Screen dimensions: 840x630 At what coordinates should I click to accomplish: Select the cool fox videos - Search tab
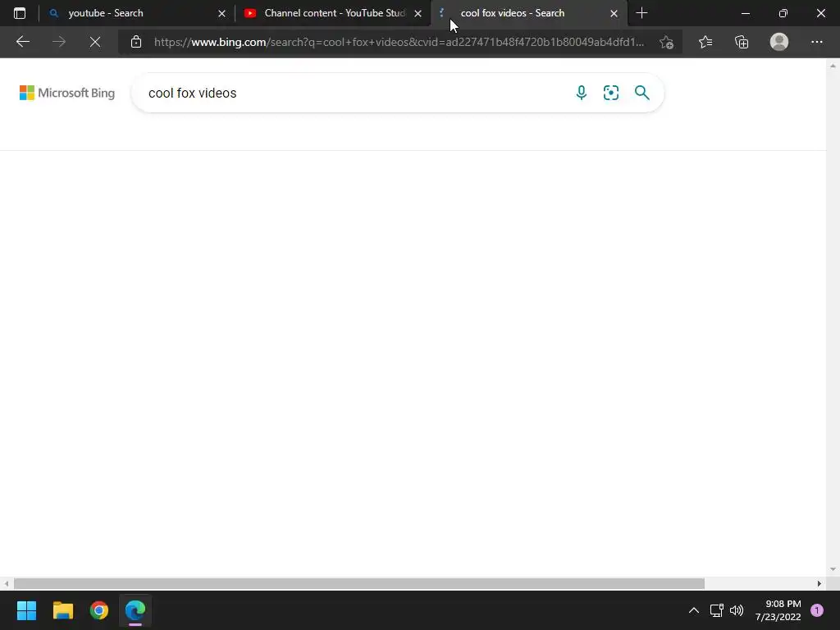click(x=527, y=13)
